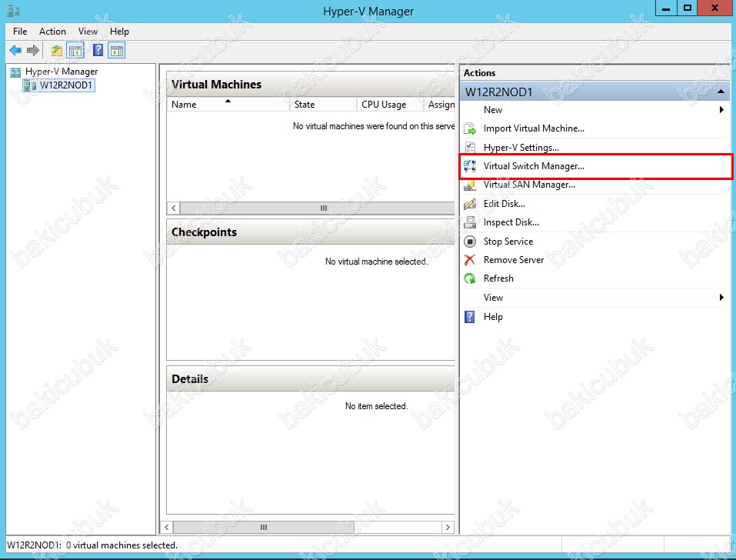Click the Checkpoints section header

311,232
